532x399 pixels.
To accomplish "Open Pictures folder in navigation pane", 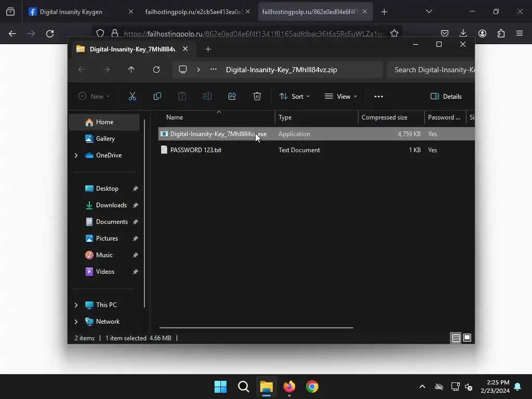I will click(104, 238).
